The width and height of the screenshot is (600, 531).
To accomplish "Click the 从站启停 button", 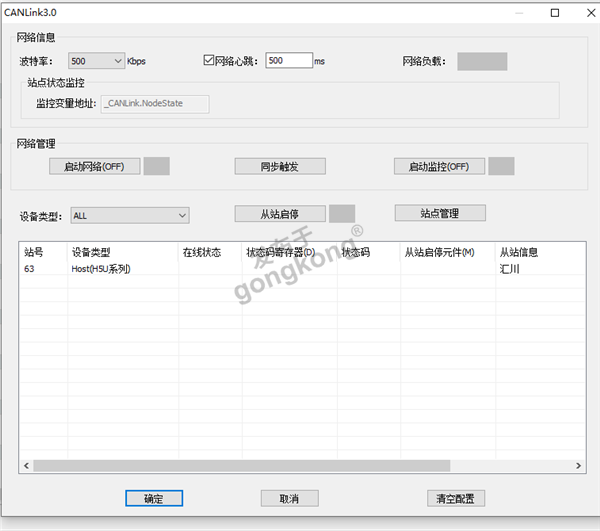I will pos(280,213).
